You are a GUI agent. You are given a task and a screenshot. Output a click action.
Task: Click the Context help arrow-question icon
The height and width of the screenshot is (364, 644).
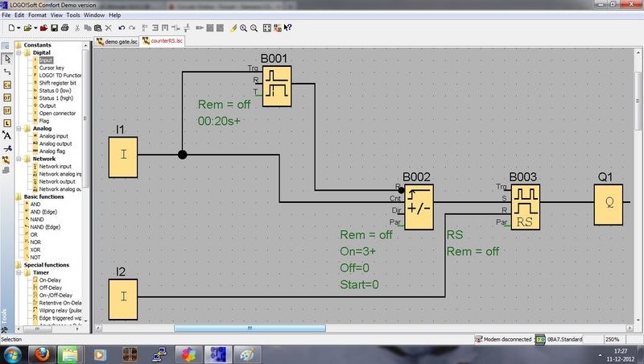(x=288, y=27)
